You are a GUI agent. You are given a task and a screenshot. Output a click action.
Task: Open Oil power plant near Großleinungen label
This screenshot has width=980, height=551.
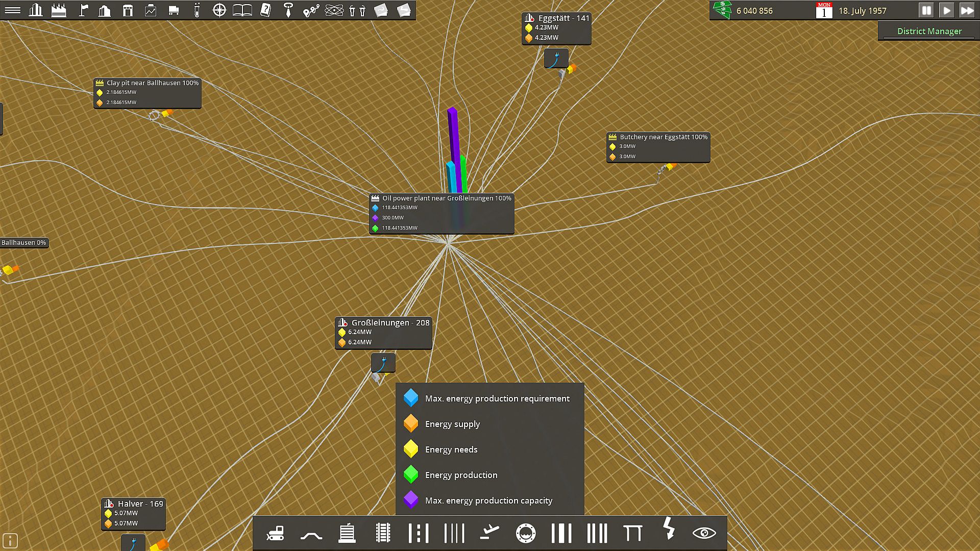tap(446, 198)
